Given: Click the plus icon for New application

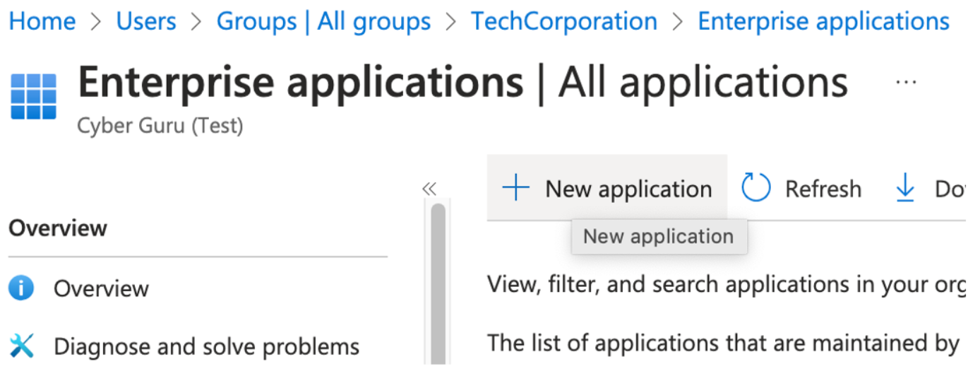Looking at the screenshot, I should pos(516,189).
